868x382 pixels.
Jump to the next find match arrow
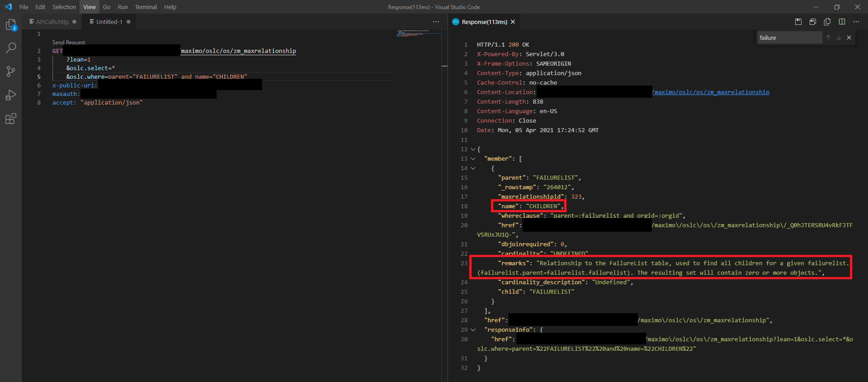click(x=839, y=38)
